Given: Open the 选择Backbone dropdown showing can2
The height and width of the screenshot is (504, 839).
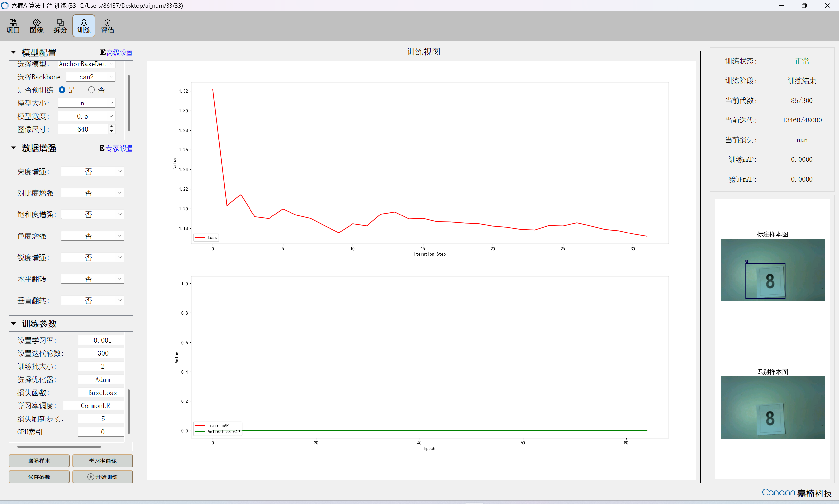Looking at the screenshot, I should pyautogui.click(x=91, y=77).
